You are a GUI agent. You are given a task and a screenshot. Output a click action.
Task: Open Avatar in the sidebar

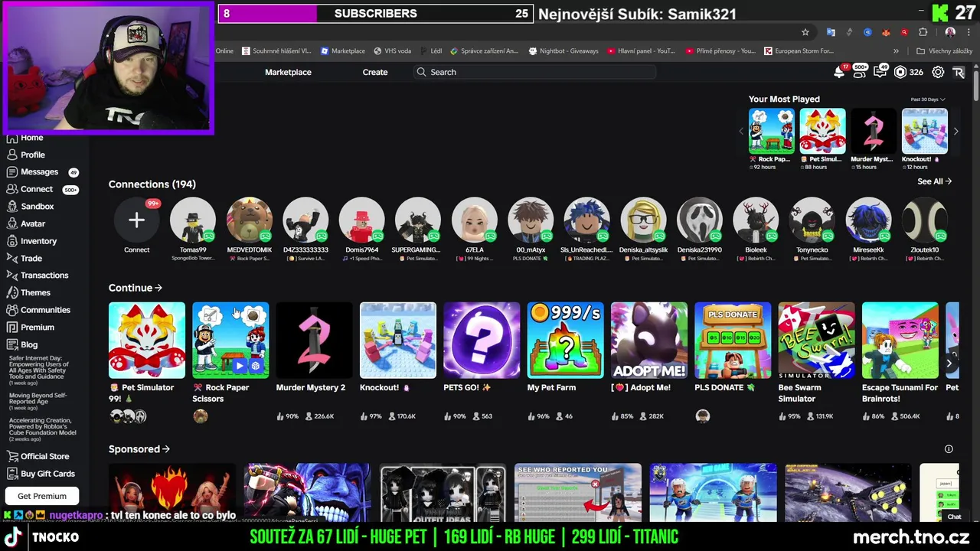pos(33,223)
